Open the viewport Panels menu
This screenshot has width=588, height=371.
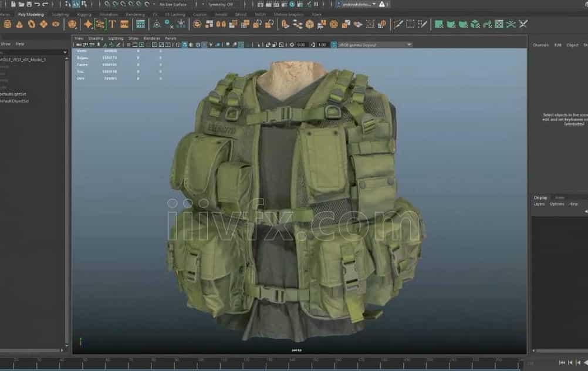click(x=171, y=38)
